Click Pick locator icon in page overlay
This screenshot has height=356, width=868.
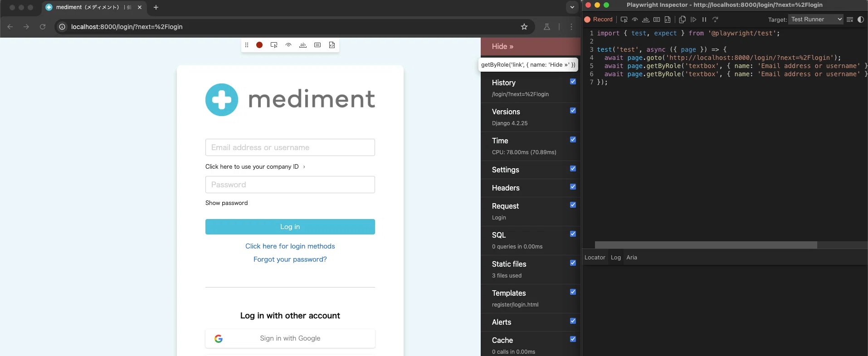[274, 45]
